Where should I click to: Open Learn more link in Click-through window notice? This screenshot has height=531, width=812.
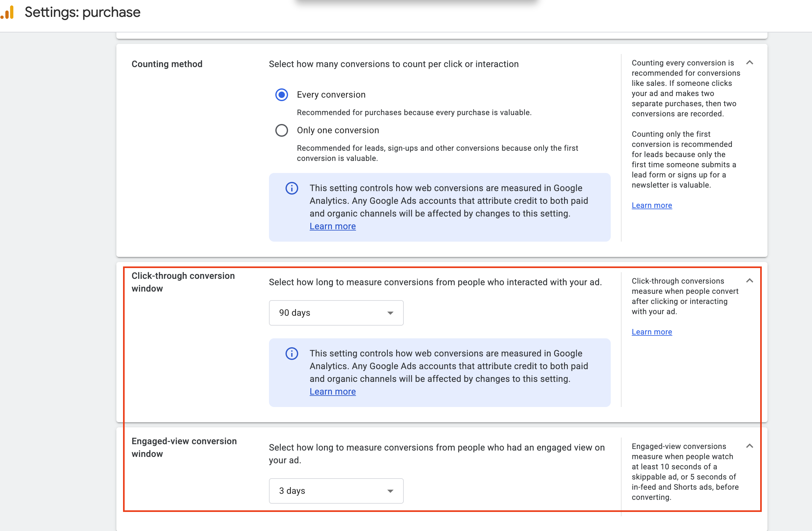333,392
